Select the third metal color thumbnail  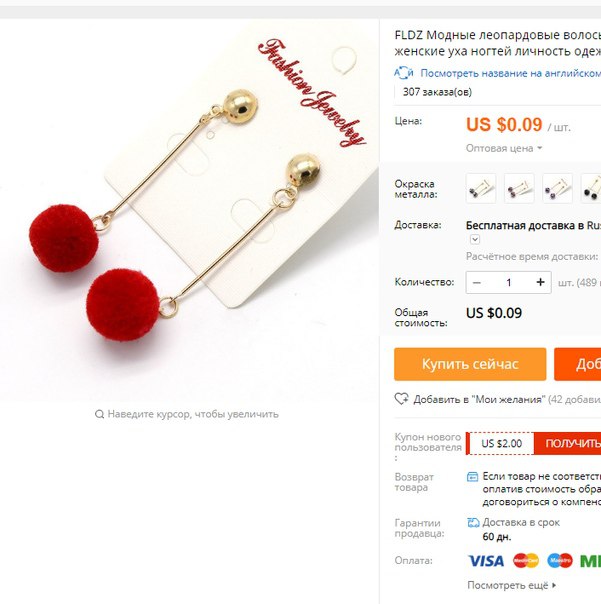tap(557, 188)
